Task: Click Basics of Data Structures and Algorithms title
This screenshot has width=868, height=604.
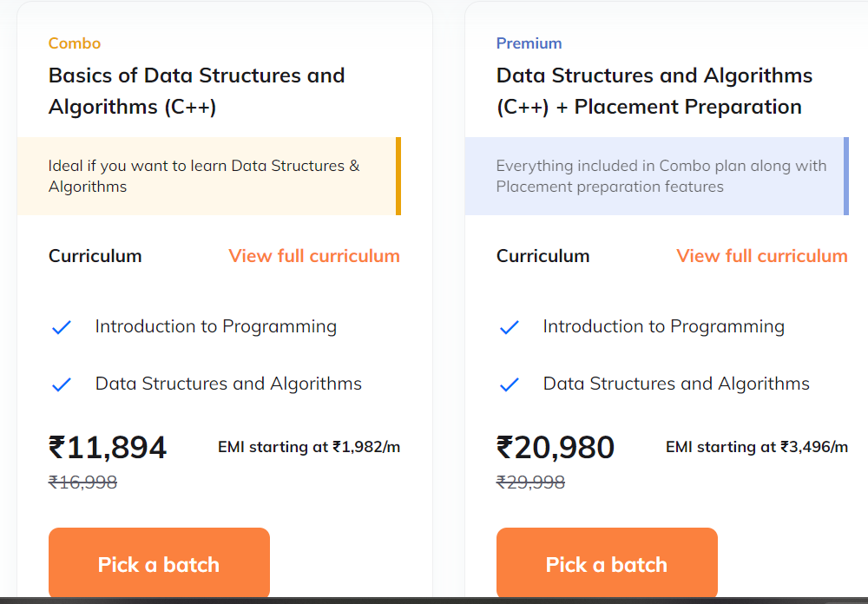Action: coord(196,91)
